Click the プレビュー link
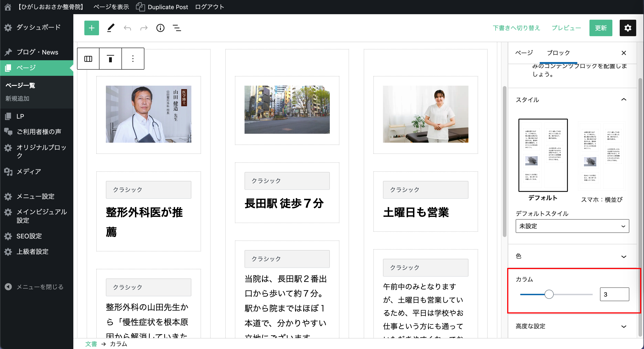This screenshot has width=644, height=349. pos(566,28)
